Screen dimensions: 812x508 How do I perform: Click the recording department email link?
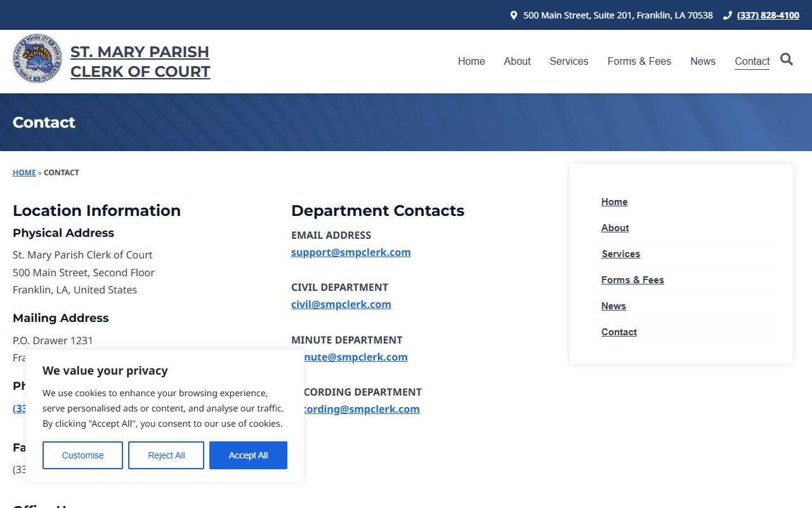tap(362, 409)
